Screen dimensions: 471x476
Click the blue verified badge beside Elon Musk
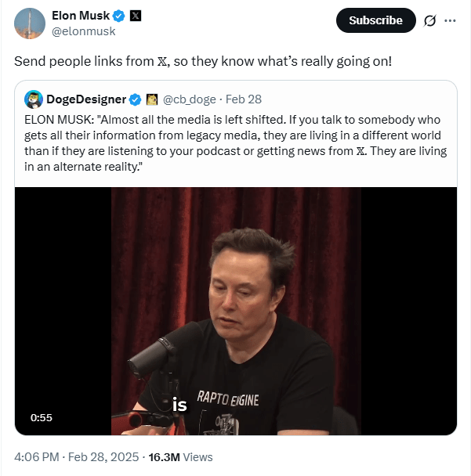[119, 16]
